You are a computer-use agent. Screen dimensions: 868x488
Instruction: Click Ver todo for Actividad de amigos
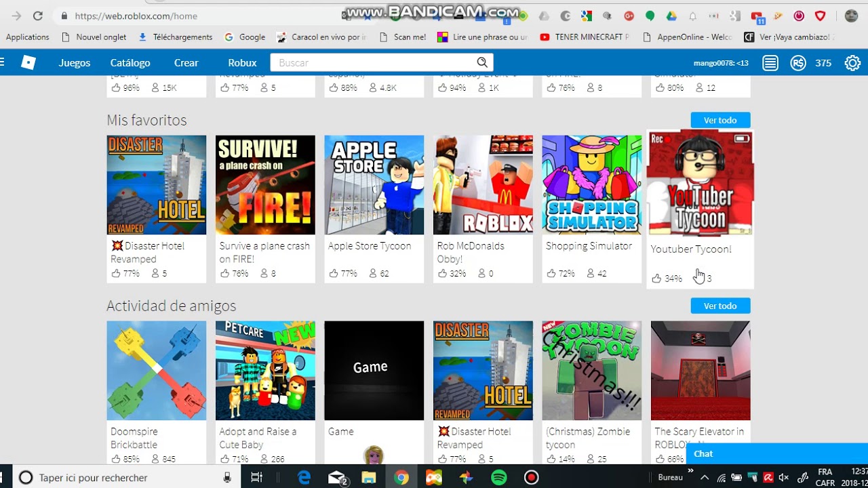coord(720,306)
